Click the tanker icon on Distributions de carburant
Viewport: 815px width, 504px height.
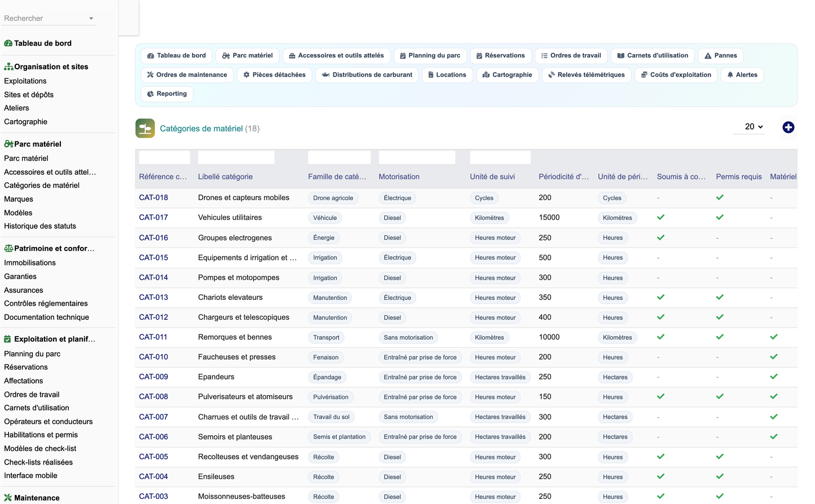pos(326,75)
